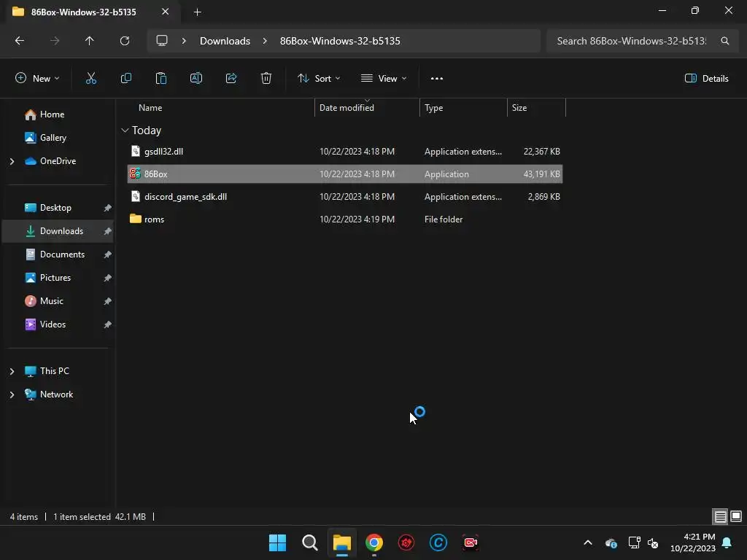Open Documents from quick access
Image resolution: width=747 pixels, height=560 pixels.
click(63, 254)
